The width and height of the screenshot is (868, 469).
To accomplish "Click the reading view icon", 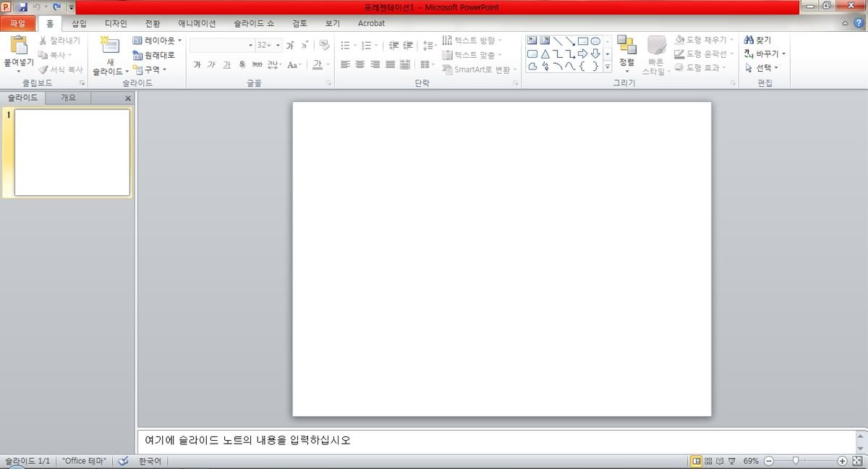I will point(720,461).
